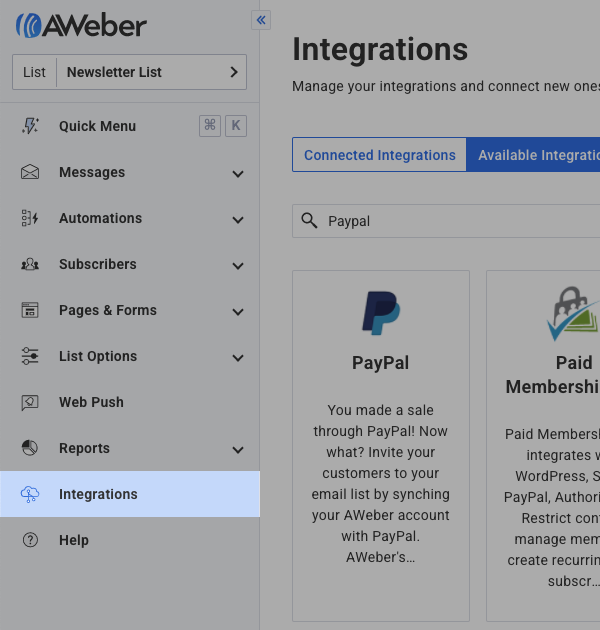Expand the Messages submenu chevron
Screen dimensions: 600x630
tap(238, 174)
